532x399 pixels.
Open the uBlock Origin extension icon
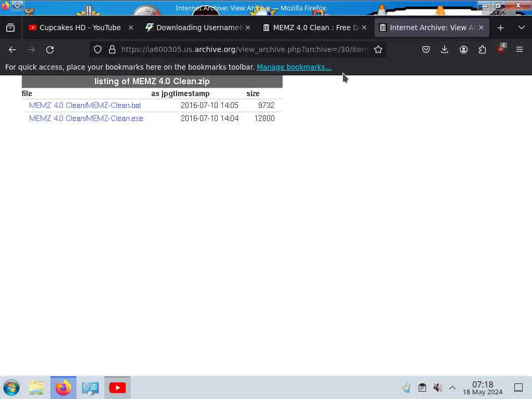[501, 49]
